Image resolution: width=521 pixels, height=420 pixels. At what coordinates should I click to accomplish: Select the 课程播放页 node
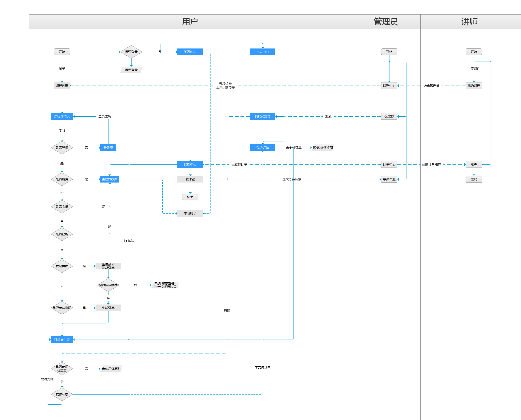point(109,179)
